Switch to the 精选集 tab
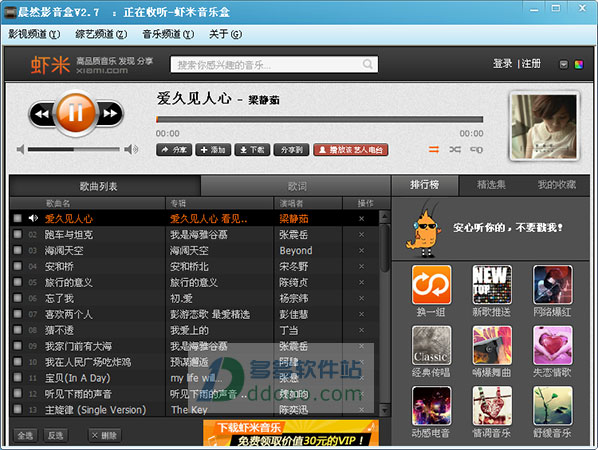The height and width of the screenshot is (450, 598). click(491, 185)
